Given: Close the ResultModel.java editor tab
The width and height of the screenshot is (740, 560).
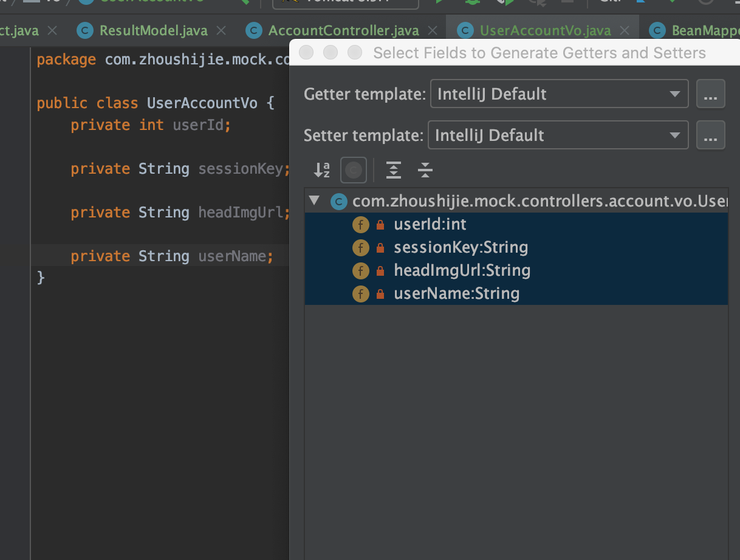Looking at the screenshot, I should pos(221,30).
